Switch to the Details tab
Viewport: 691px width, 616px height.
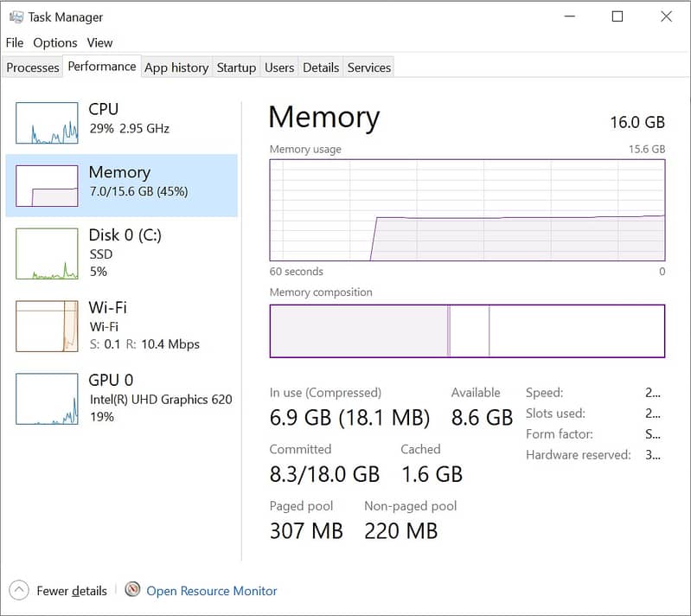pos(321,67)
